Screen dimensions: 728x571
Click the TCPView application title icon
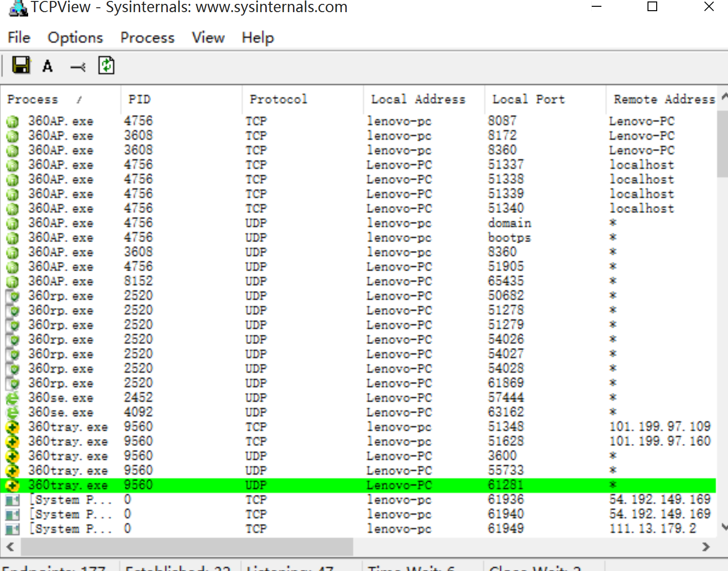pyautogui.click(x=18, y=7)
